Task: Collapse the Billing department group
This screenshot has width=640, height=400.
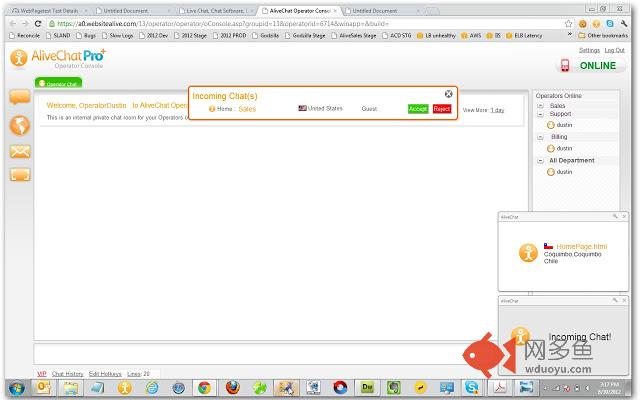Action: pyautogui.click(x=540, y=137)
